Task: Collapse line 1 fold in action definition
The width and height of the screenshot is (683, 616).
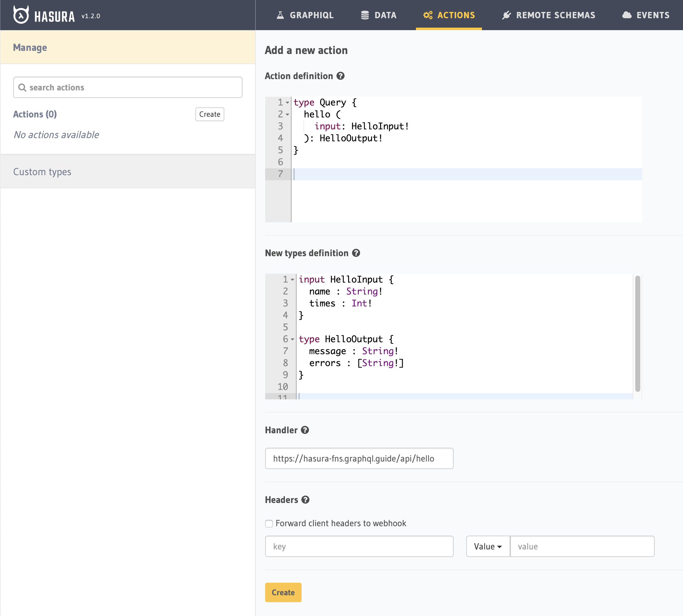Action: pyautogui.click(x=287, y=102)
